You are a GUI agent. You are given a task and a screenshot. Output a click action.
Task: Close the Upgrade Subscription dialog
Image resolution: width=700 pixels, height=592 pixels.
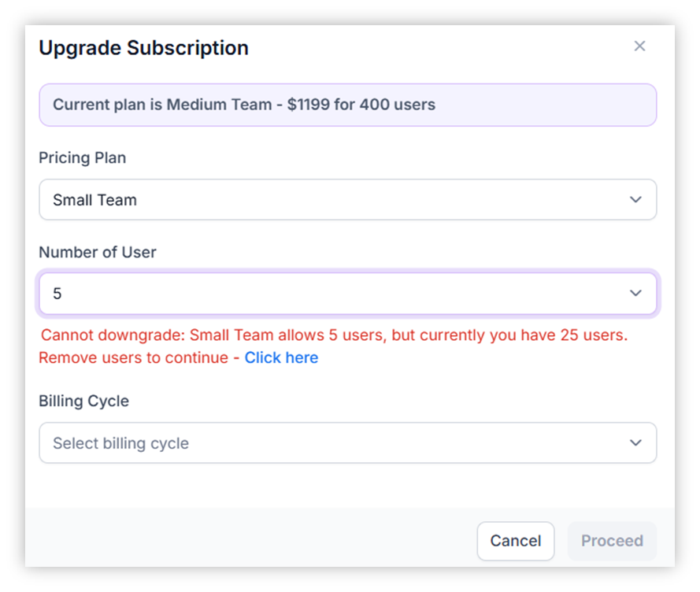tap(639, 46)
